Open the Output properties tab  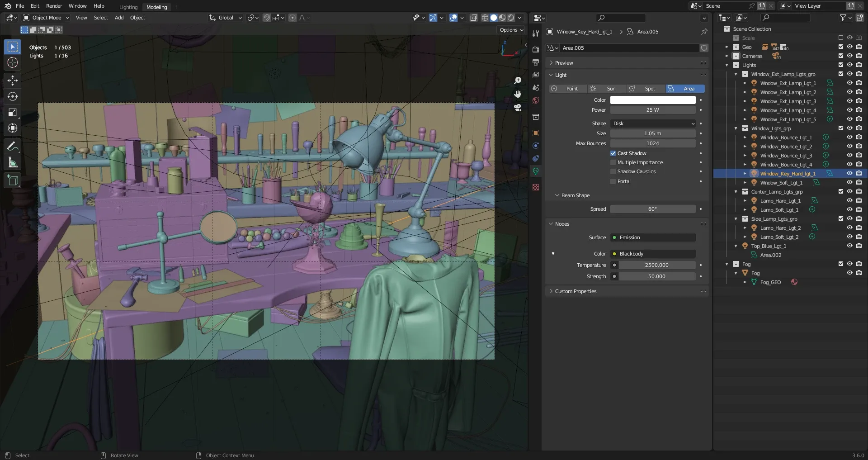[x=536, y=62]
